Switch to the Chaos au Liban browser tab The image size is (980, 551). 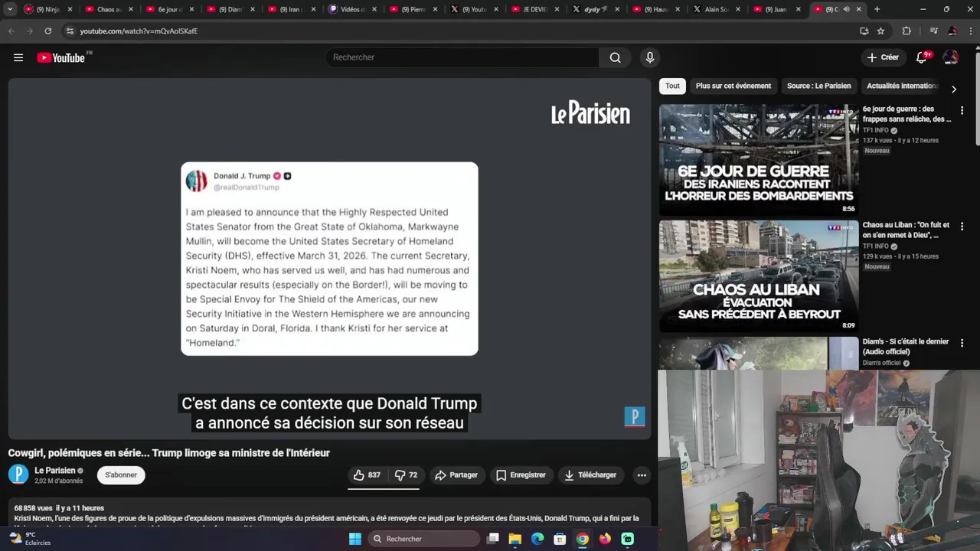click(x=108, y=9)
